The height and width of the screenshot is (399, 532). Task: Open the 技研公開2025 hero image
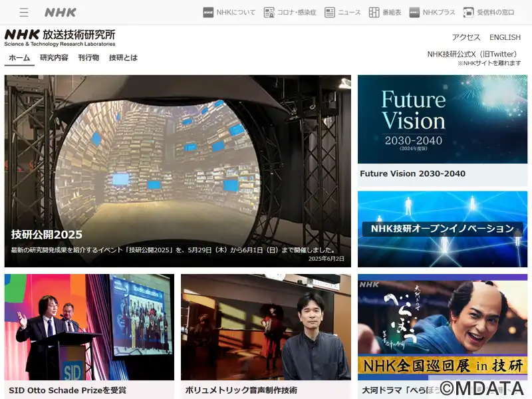(178, 171)
